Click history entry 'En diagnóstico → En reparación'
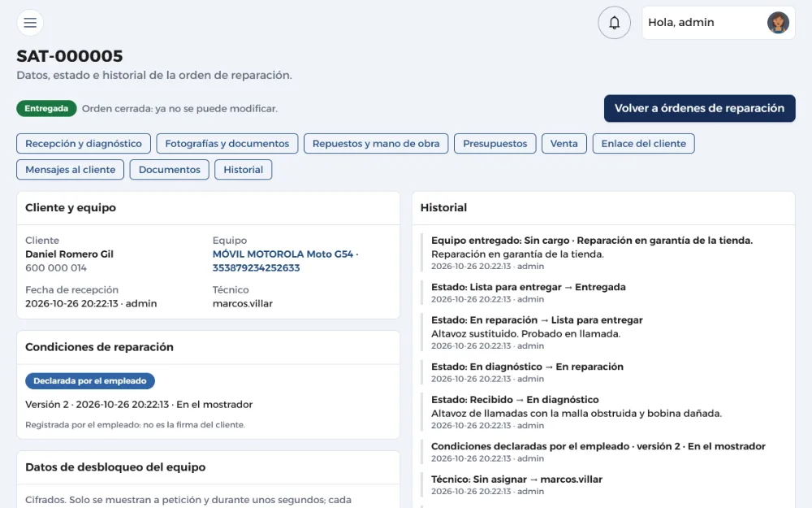Image resolution: width=812 pixels, height=508 pixels. pyautogui.click(x=527, y=367)
